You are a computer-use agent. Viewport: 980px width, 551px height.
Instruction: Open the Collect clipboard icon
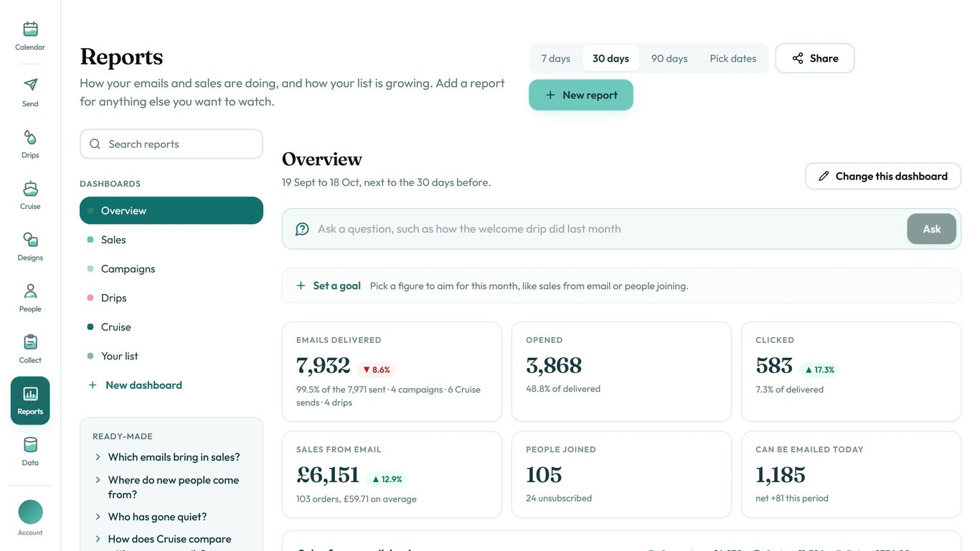(x=30, y=342)
